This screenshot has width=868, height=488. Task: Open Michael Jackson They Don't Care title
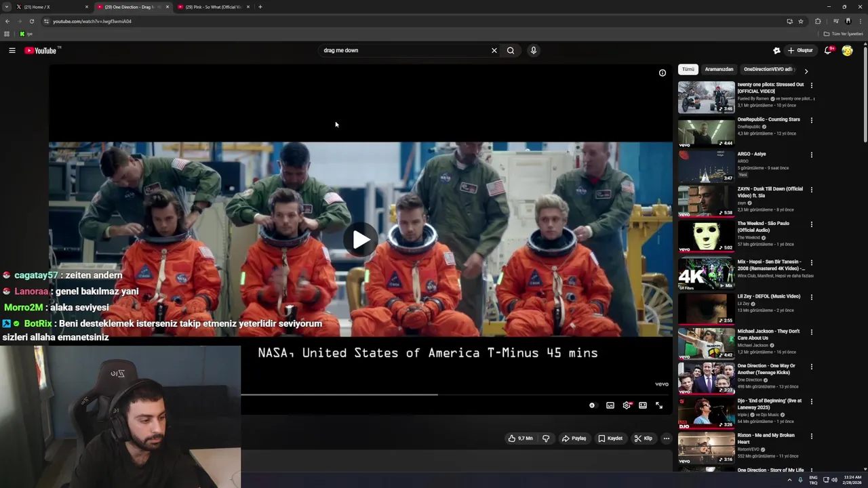(x=768, y=335)
